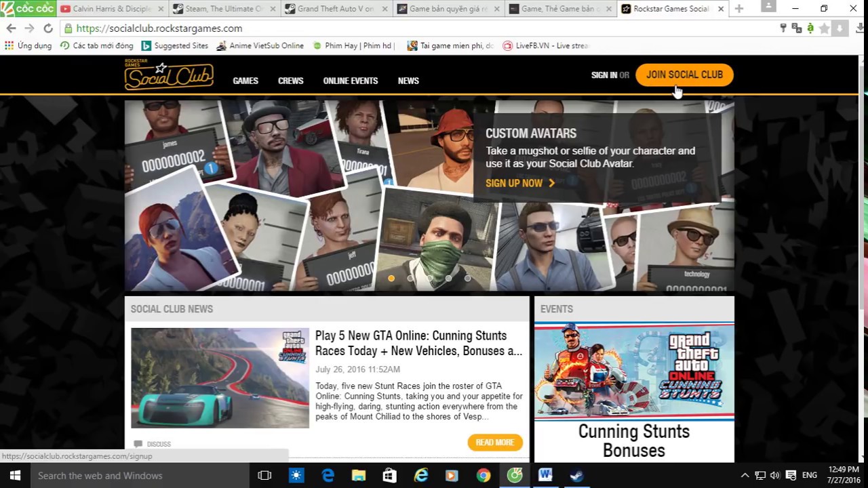
Task: Open Task View on the taskbar
Action: pyautogui.click(x=264, y=475)
